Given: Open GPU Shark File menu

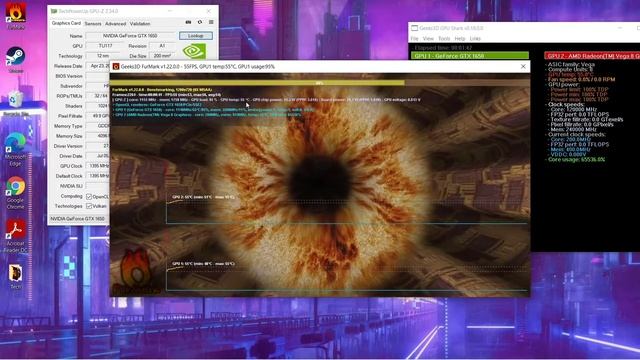Looking at the screenshot, I should pos(414,38).
